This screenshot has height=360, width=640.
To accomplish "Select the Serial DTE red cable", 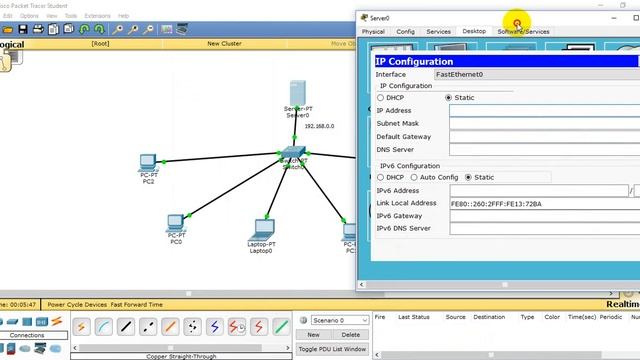I will pyautogui.click(x=258, y=327).
